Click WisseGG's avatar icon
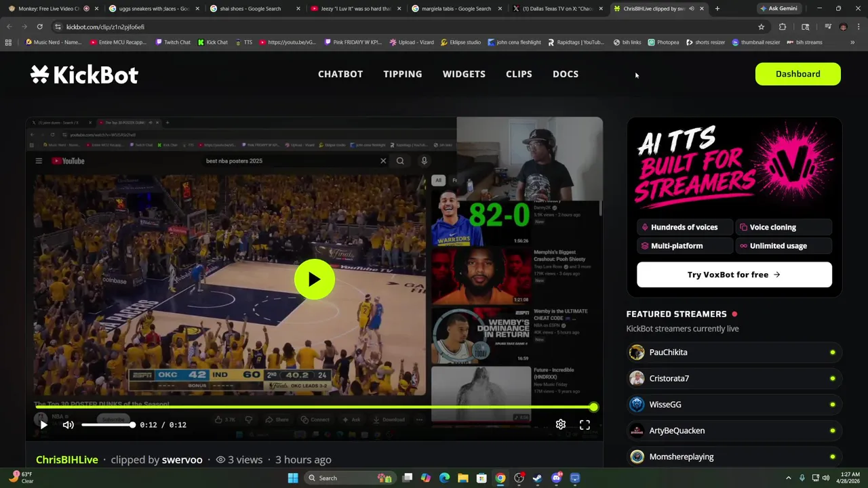Viewport: 868px width, 488px height. 637,405
